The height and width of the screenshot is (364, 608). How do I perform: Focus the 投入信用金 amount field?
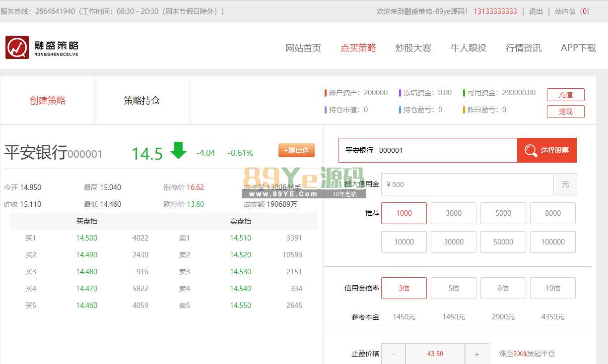[468, 184]
